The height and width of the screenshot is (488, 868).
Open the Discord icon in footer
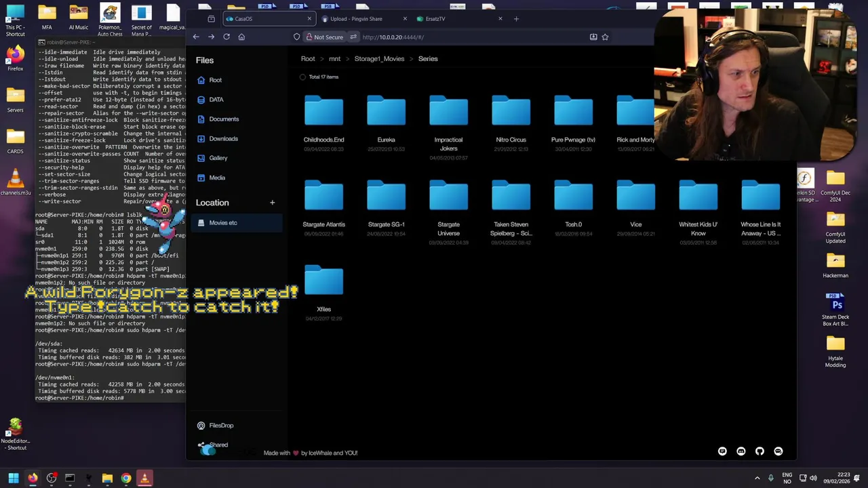point(741,451)
